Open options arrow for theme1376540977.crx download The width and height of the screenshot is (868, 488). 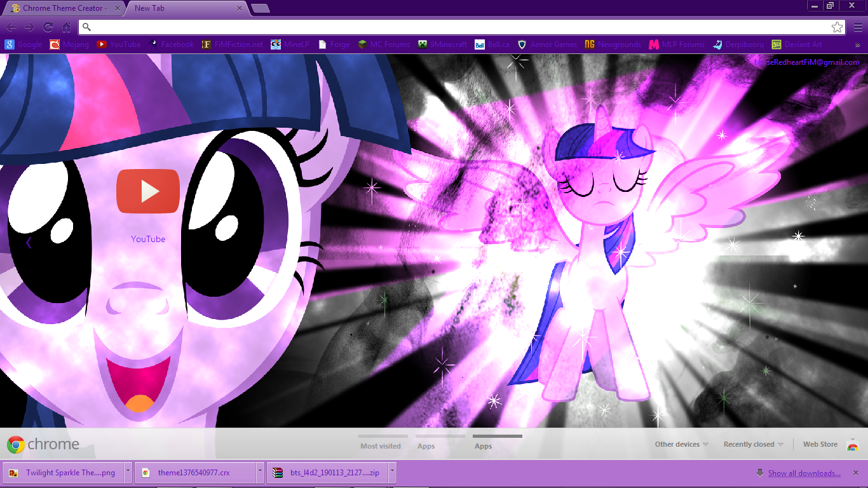(260, 473)
